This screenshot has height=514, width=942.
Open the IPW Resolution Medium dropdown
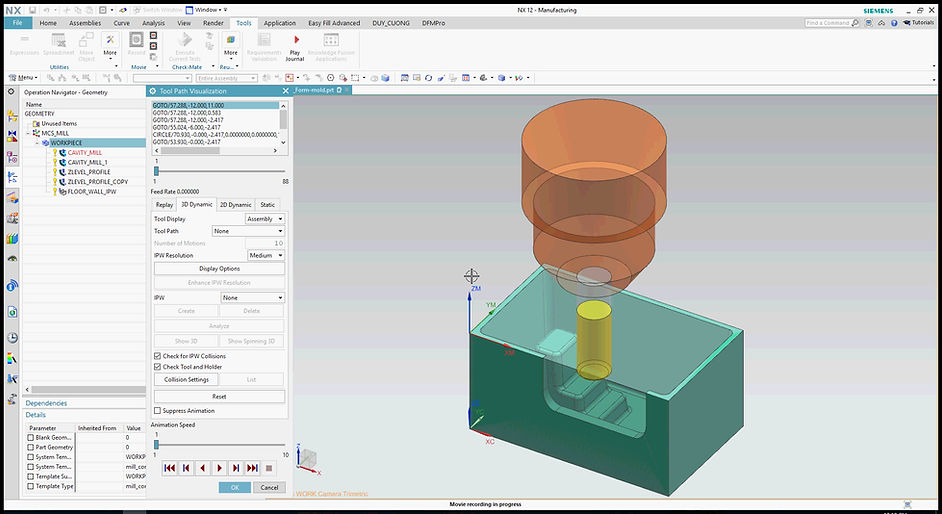[x=266, y=256]
